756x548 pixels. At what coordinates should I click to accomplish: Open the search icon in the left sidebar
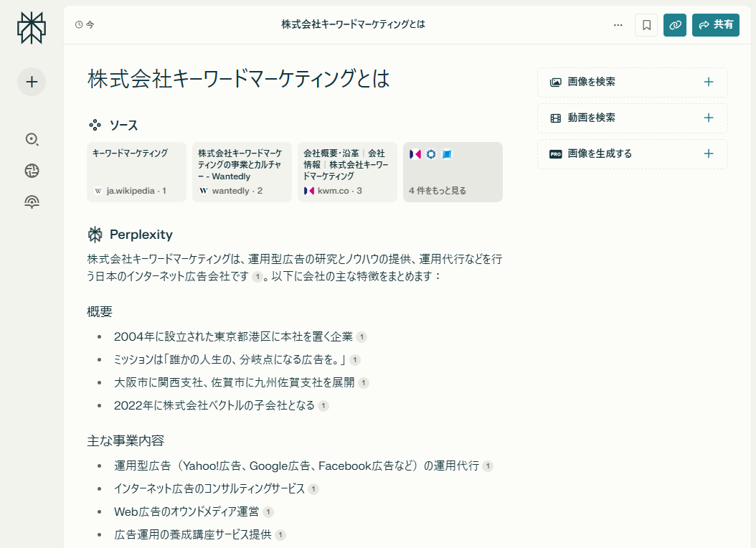click(32, 139)
